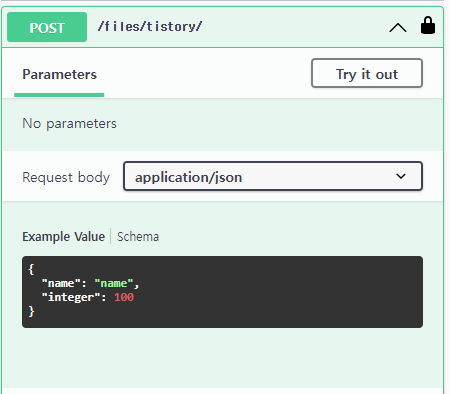This screenshot has height=394, width=450.
Task: Click the example JSON code block
Action: click(x=222, y=292)
